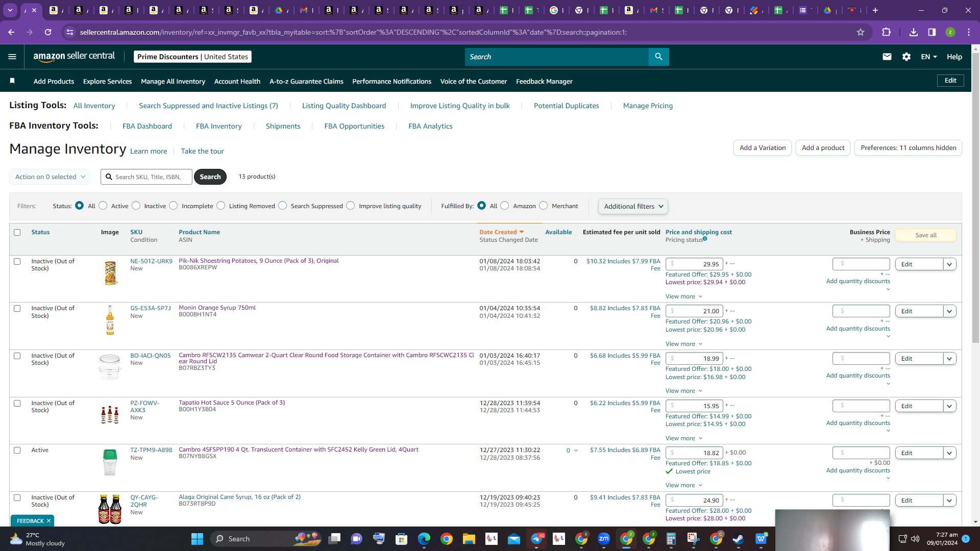
Task: Open the Microsoft Store taskbar icon
Action: point(402,539)
